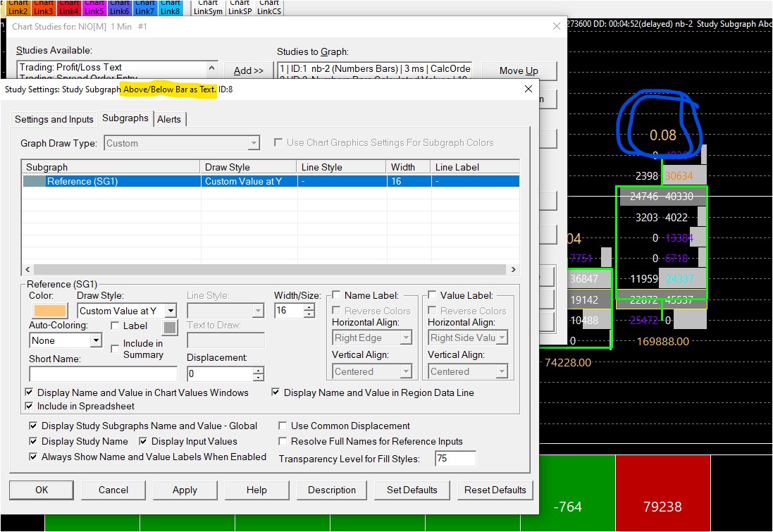The image size is (773, 532).
Task: Expand the Auto-Coloring dropdown
Action: point(96,340)
